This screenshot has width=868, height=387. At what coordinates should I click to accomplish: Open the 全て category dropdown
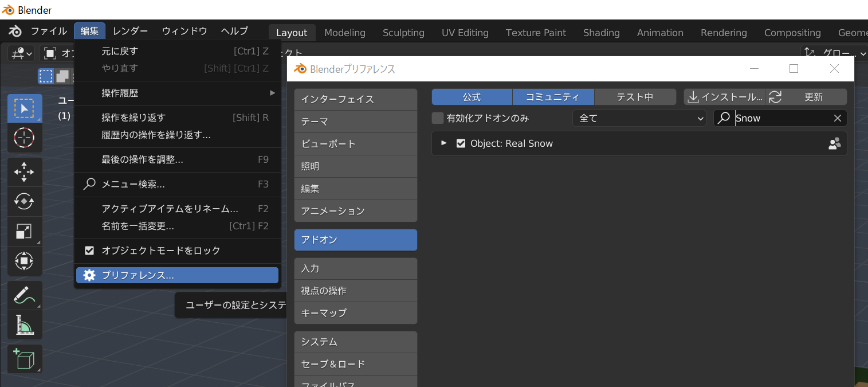639,118
